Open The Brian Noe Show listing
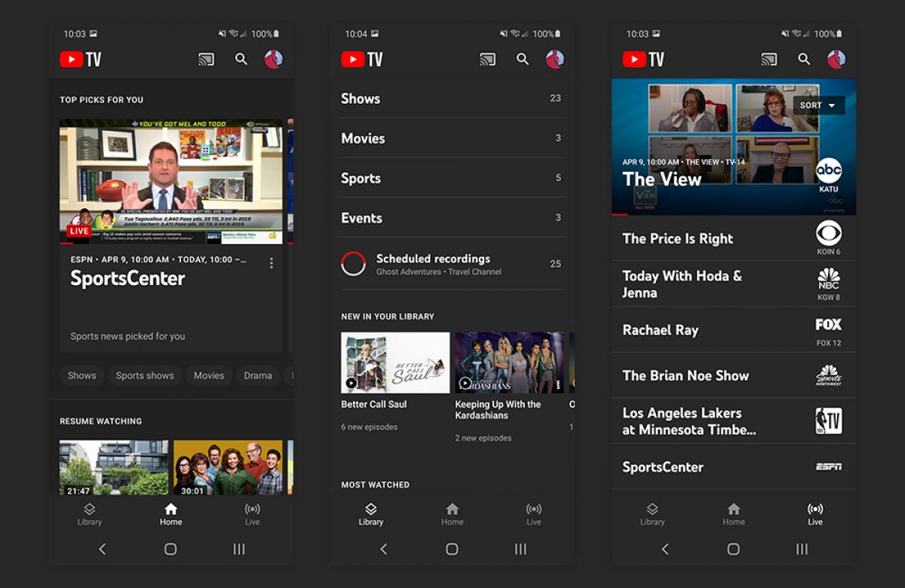The image size is (905, 588). [686, 375]
